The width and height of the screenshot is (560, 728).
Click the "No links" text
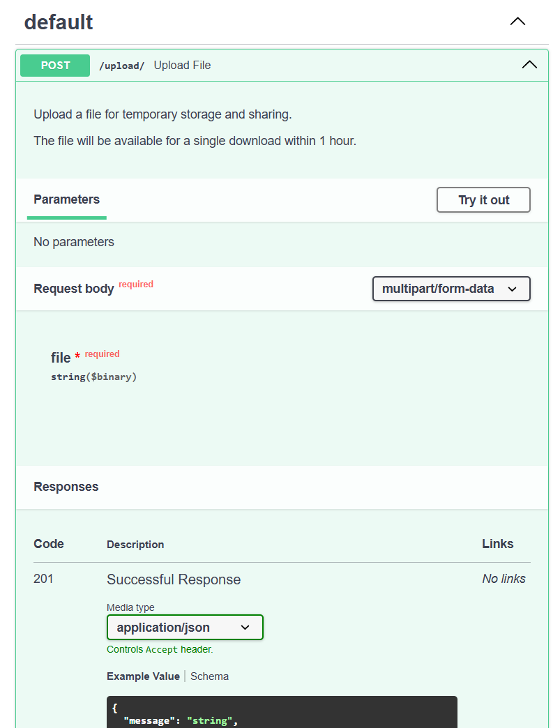[504, 579]
